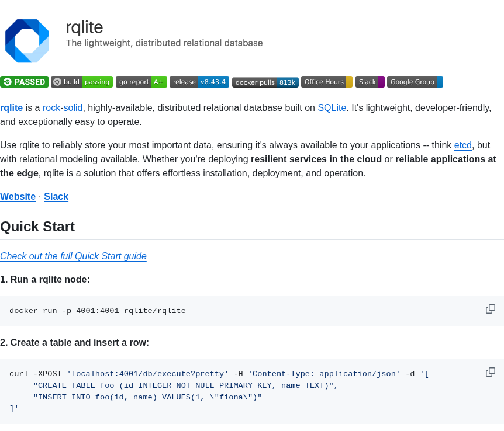Open the release v8.43.4 badge
Image resolution: width=504 pixels, height=431 pixels.
pyautogui.click(x=199, y=82)
